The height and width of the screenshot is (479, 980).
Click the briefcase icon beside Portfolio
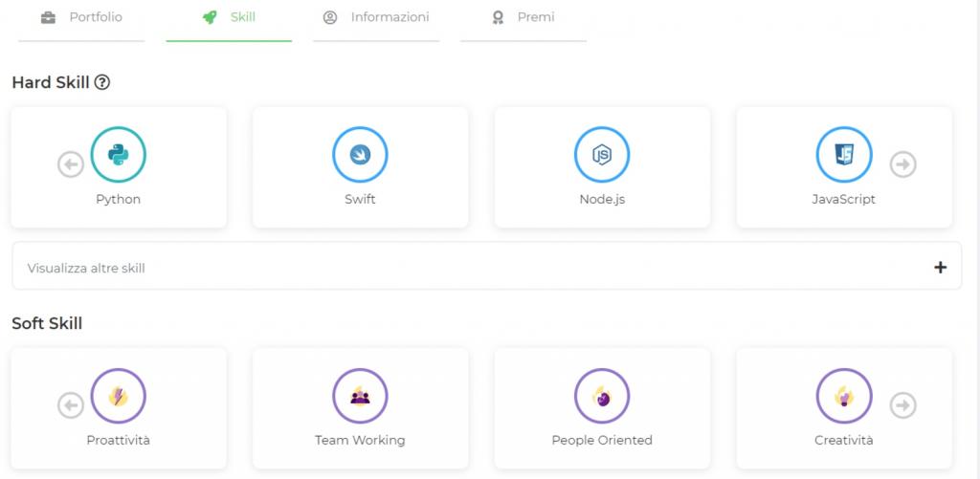click(48, 17)
